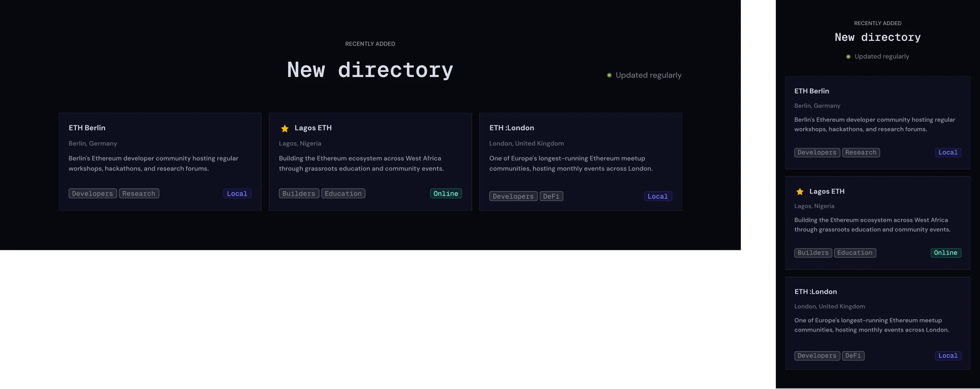Click the star icon beside Lagos ETH in mobile layout

[800, 192]
